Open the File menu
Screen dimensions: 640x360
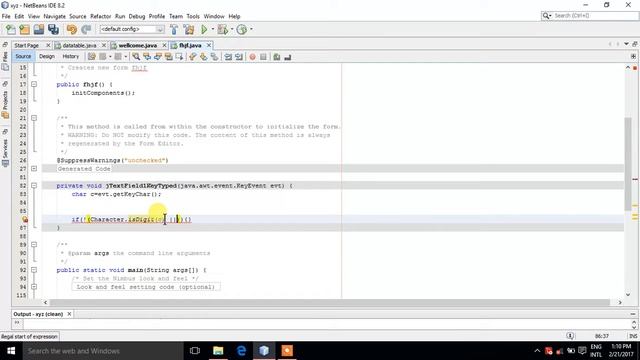pyautogui.click(x=6, y=16)
